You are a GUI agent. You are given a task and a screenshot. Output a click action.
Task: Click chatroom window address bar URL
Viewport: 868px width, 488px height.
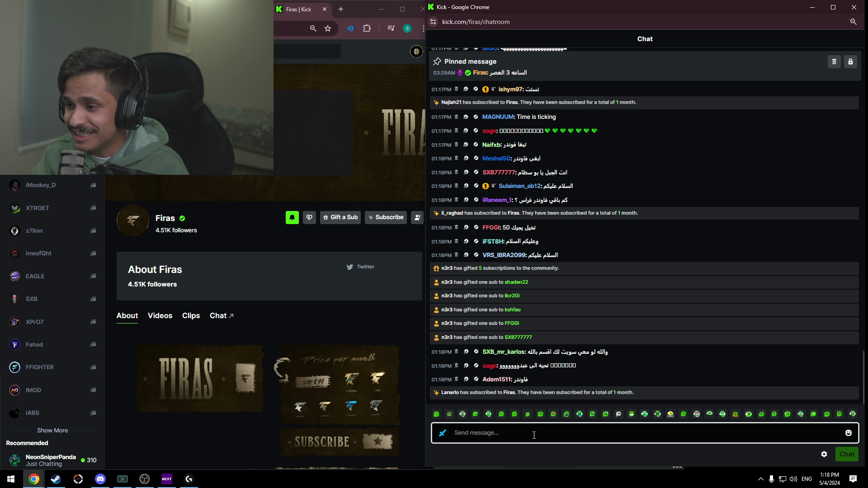point(476,22)
